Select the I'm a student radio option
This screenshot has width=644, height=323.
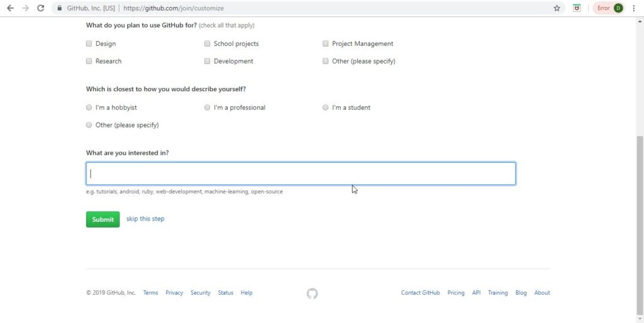point(325,107)
